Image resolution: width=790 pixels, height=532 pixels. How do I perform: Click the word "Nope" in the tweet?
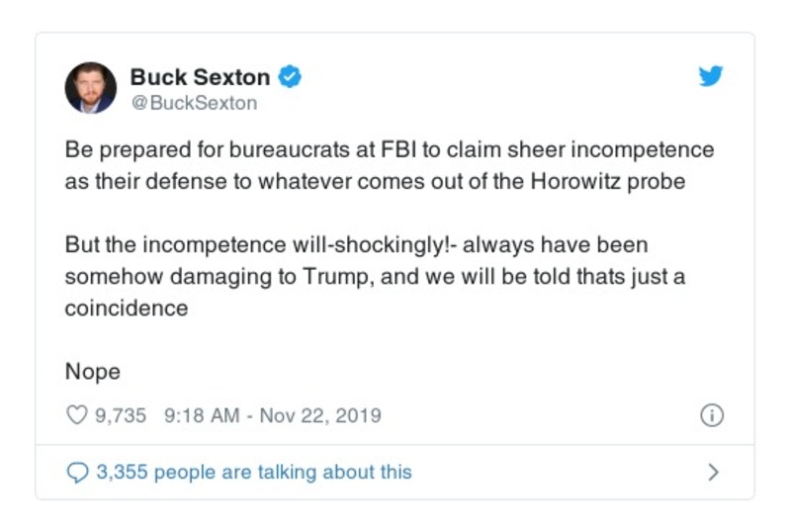point(92,372)
